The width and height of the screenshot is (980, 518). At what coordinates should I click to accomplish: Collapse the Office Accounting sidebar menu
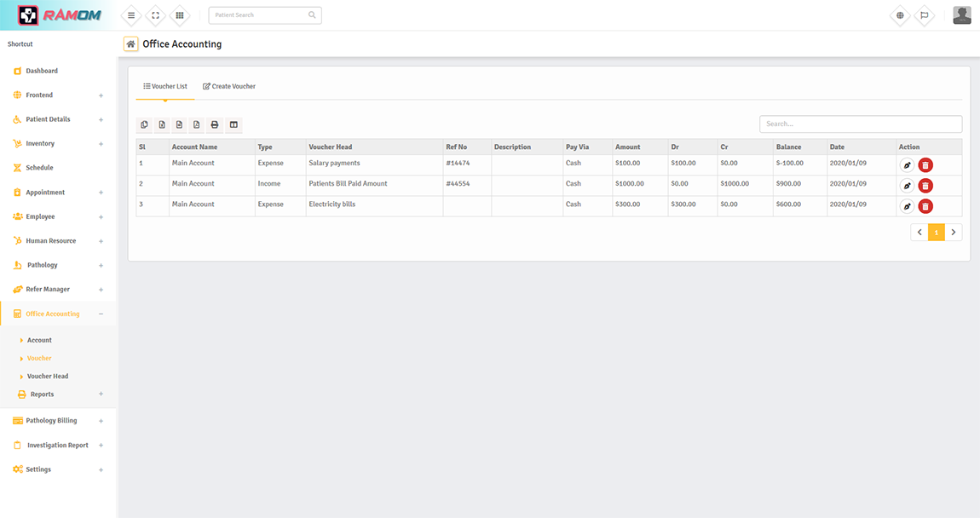[x=101, y=314]
